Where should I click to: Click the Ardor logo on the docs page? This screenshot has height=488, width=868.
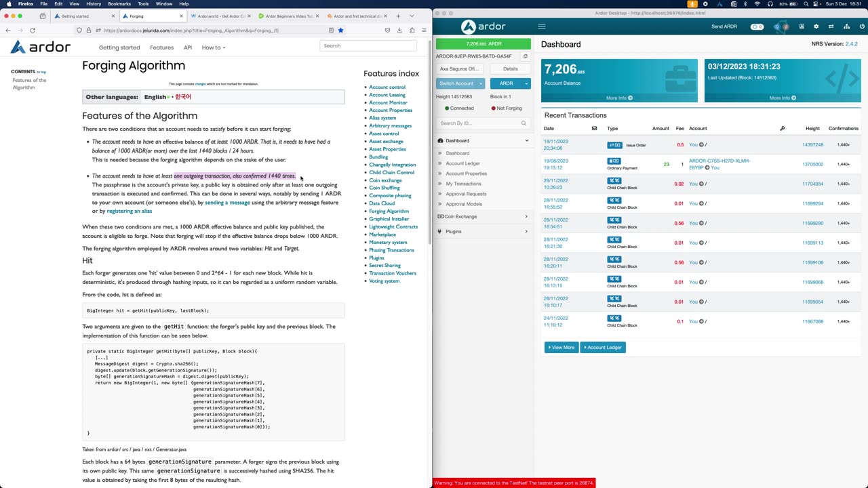tap(41, 47)
